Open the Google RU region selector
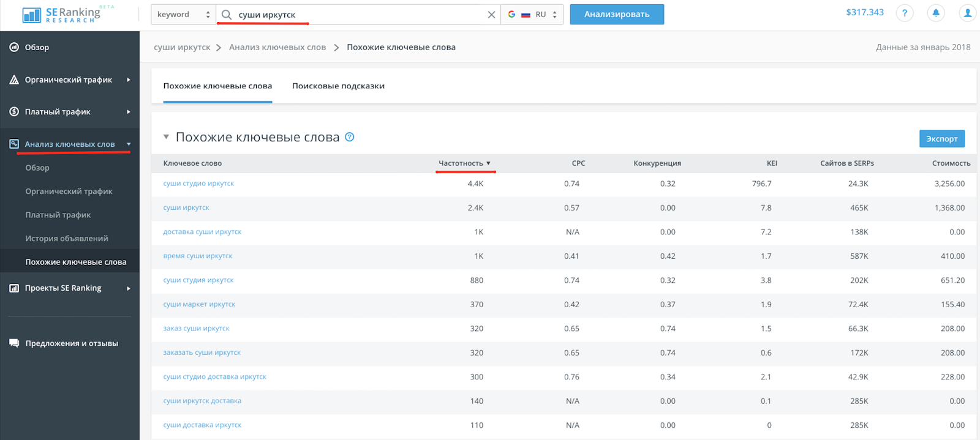Viewport: 980px width, 440px height. click(532, 15)
